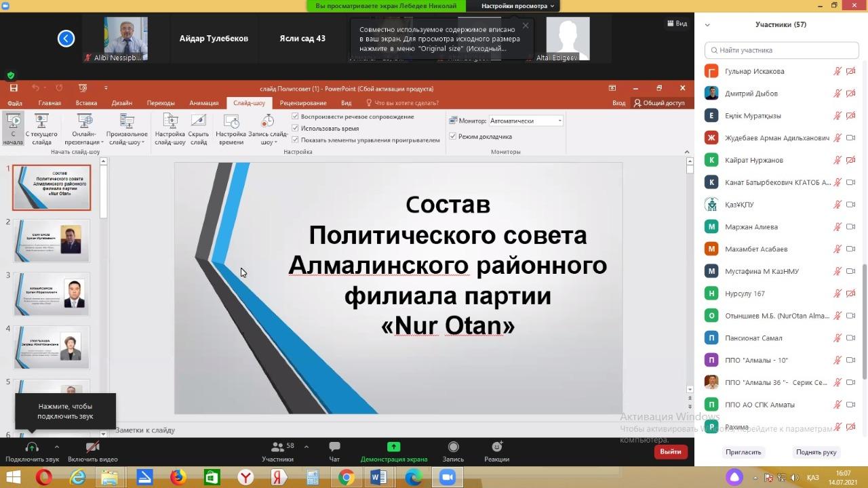The width and height of the screenshot is (868, 488).
Task: Click the Record (Запись) icon
Action: (453, 447)
